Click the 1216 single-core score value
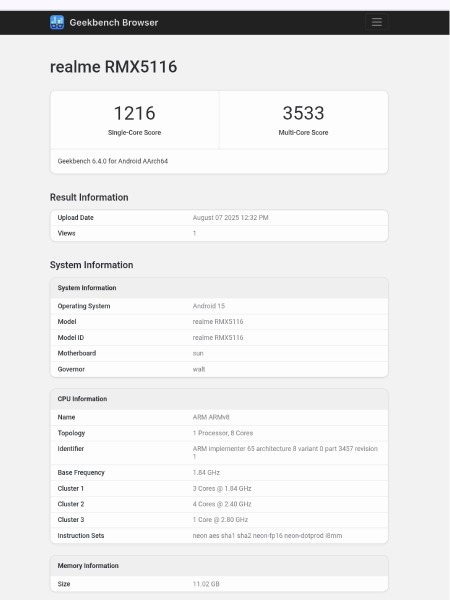Image resolution: width=450 pixels, height=600 pixels. click(x=134, y=113)
